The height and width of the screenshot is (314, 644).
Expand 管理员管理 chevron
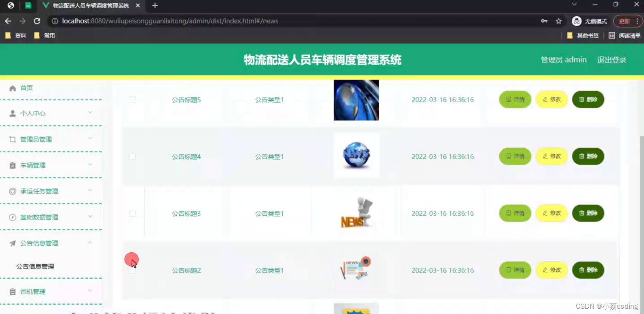click(90, 139)
